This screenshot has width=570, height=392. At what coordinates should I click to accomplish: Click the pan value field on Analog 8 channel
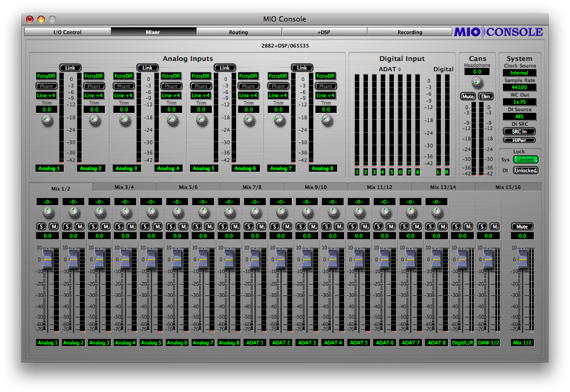pos(229,201)
